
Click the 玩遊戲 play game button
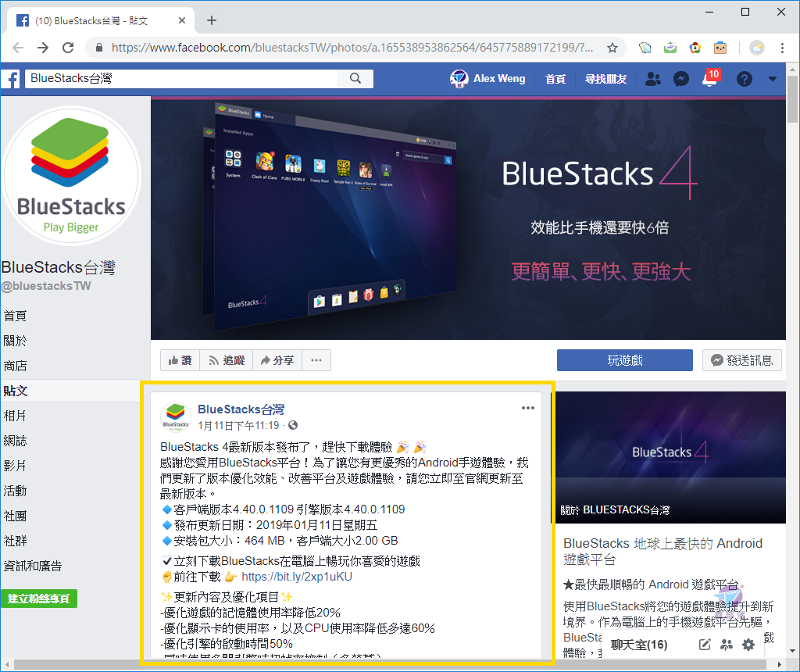pos(624,360)
